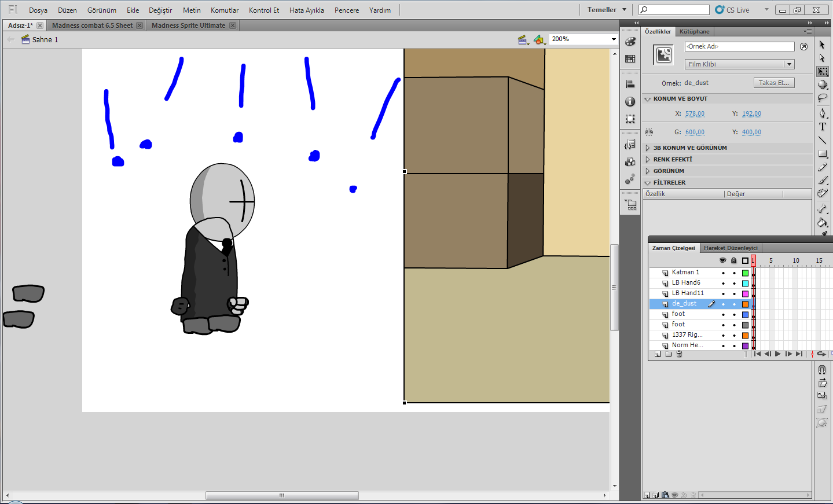Toggle visibility of de_dust layer

723,304
